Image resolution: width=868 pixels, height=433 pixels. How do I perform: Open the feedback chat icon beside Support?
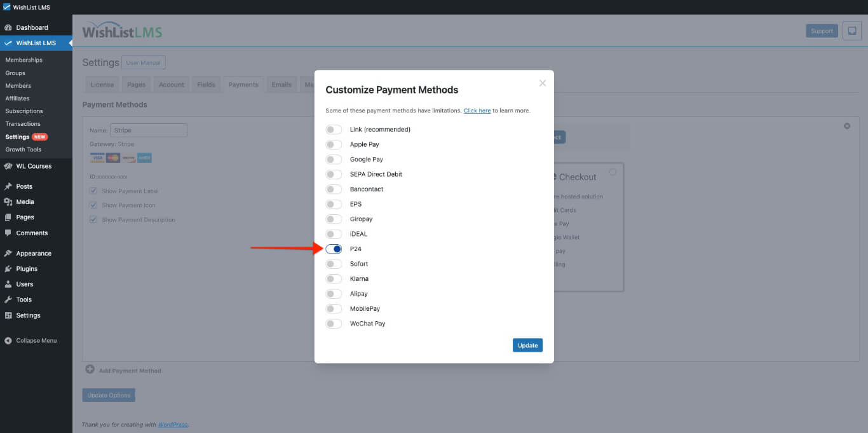pyautogui.click(x=851, y=31)
